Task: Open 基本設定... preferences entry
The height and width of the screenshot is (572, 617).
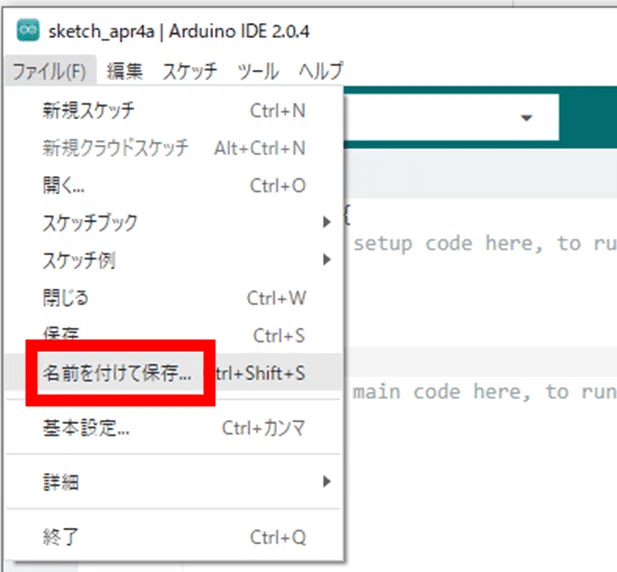Action: pyautogui.click(x=174, y=428)
